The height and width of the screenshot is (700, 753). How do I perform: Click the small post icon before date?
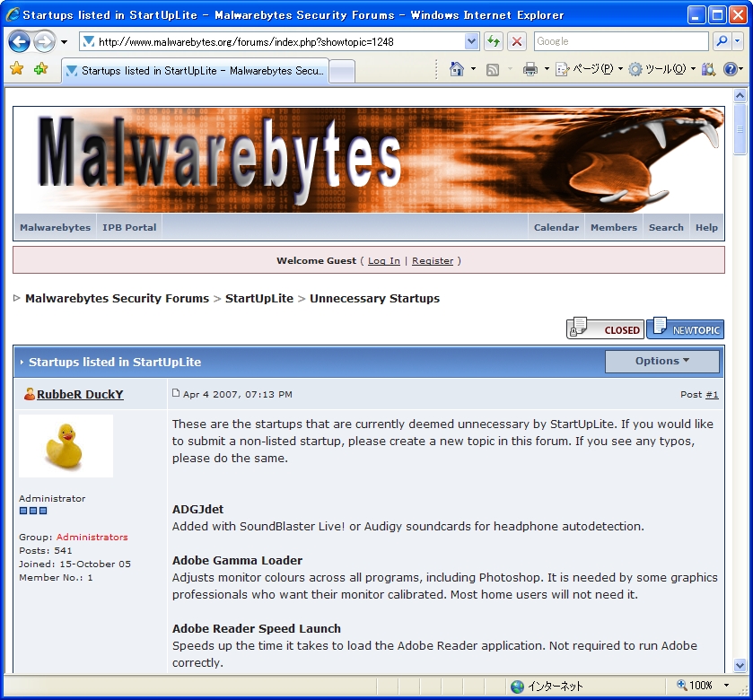176,393
